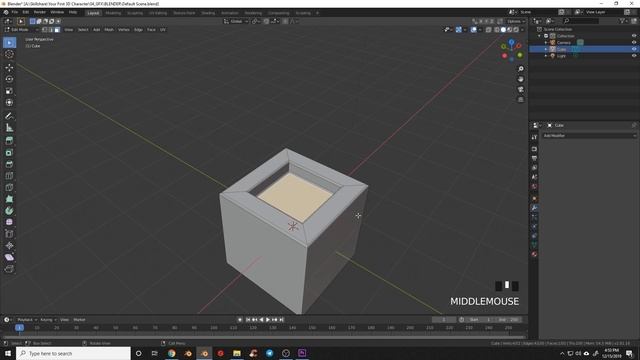Screen dimensions: 640x360
Task: Select the Shear tool
Action: (x=9, y=257)
